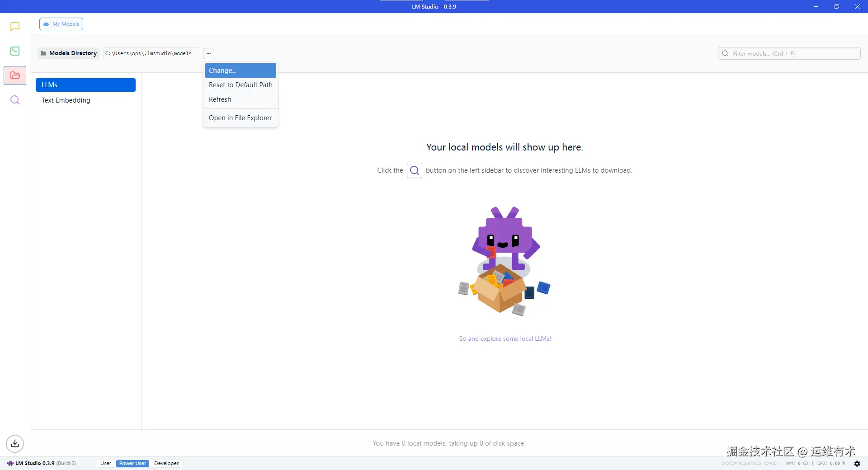Select the LLMs category
Viewport: 868px width, 470px height.
(85, 85)
